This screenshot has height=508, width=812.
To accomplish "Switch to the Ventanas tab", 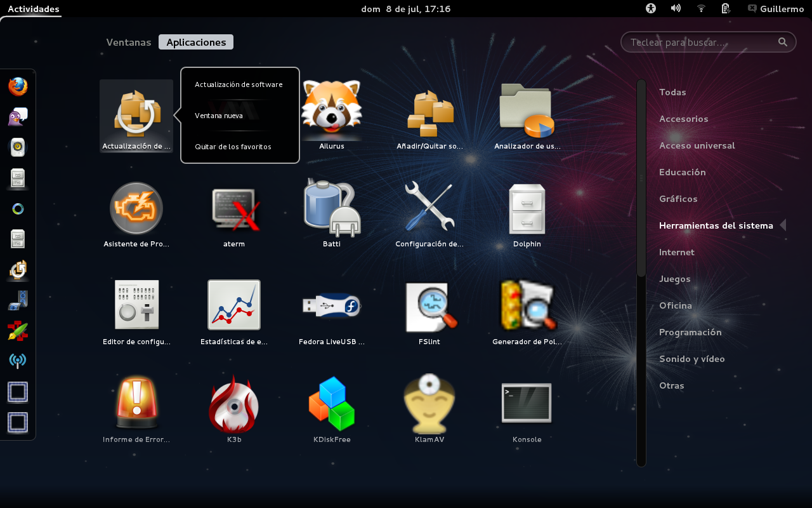I will click(x=129, y=42).
